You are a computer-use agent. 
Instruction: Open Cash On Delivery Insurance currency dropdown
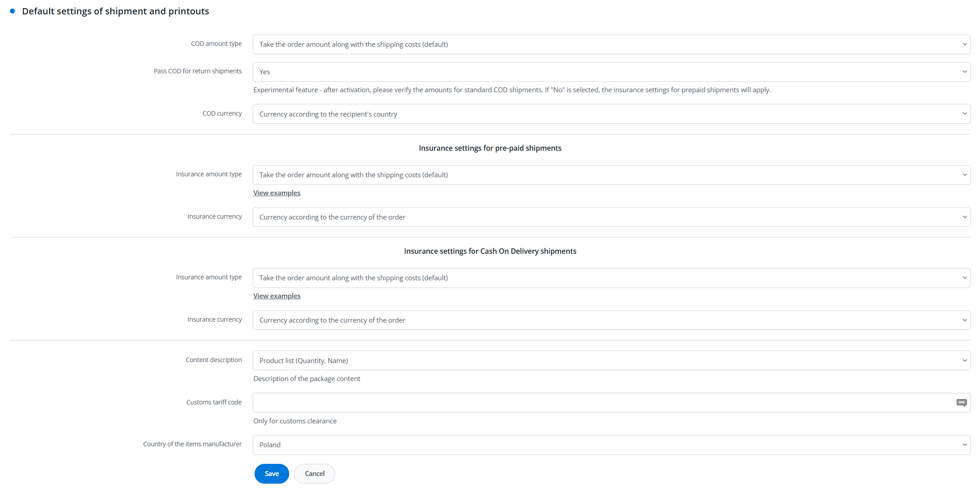tap(611, 320)
